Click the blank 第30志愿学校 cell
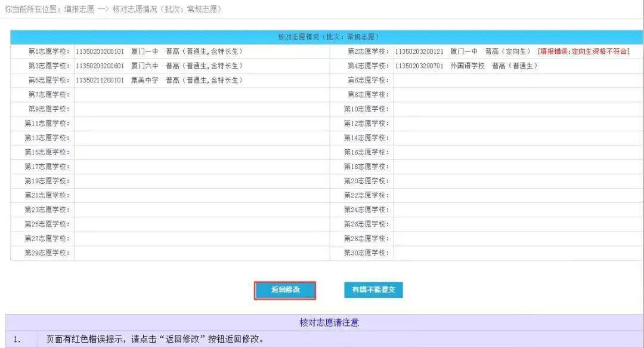This screenshot has width=644, height=348. [x=477, y=252]
